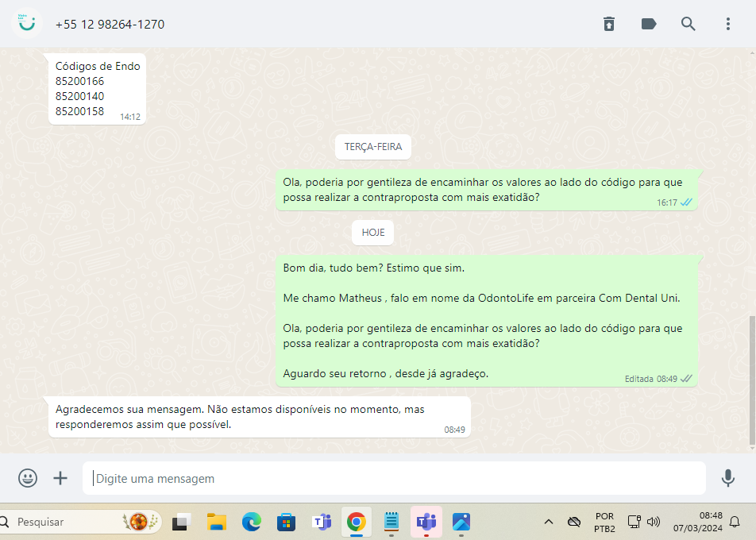The height and width of the screenshot is (540, 756).
Task: Show hidden system tray icons
Action: (x=548, y=522)
